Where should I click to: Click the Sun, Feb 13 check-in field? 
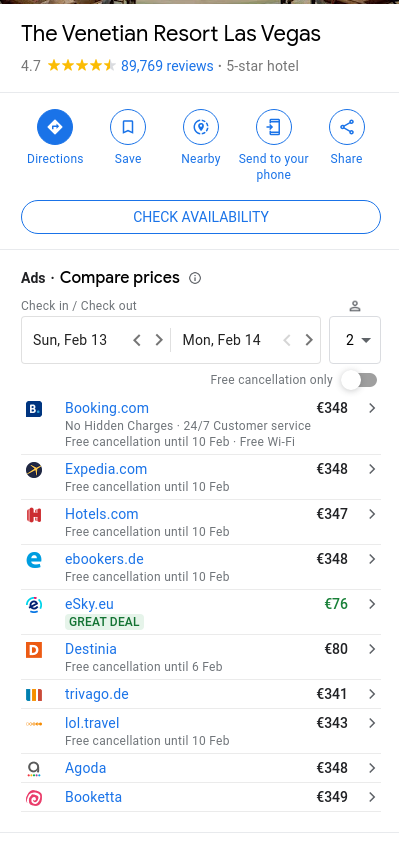70,340
